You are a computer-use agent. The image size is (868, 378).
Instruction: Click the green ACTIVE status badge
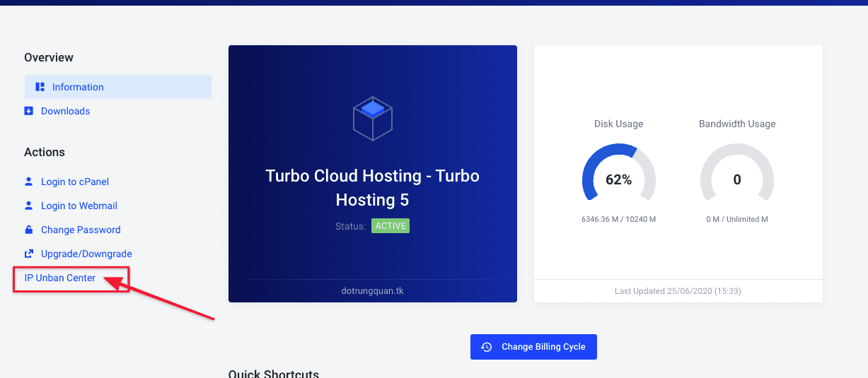pos(390,226)
